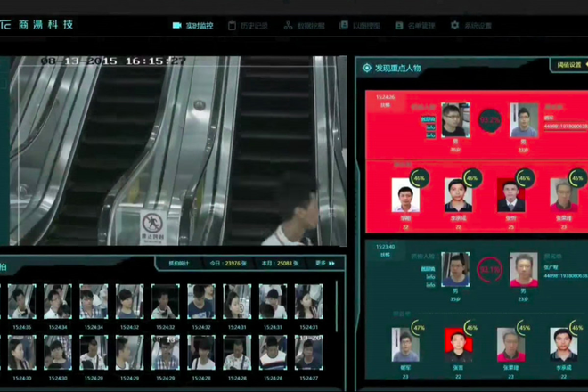Expand the snapshot list with 更多 arrows
Image resolution: width=588 pixels, height=392 pixels.
[x=325, y=263]
